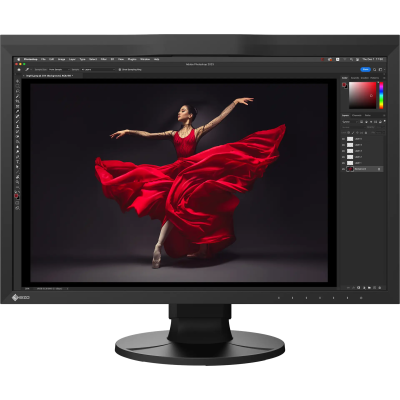Switch to the Color panel tab
This screenshot has width=400, height=400.
pos(345,78)
